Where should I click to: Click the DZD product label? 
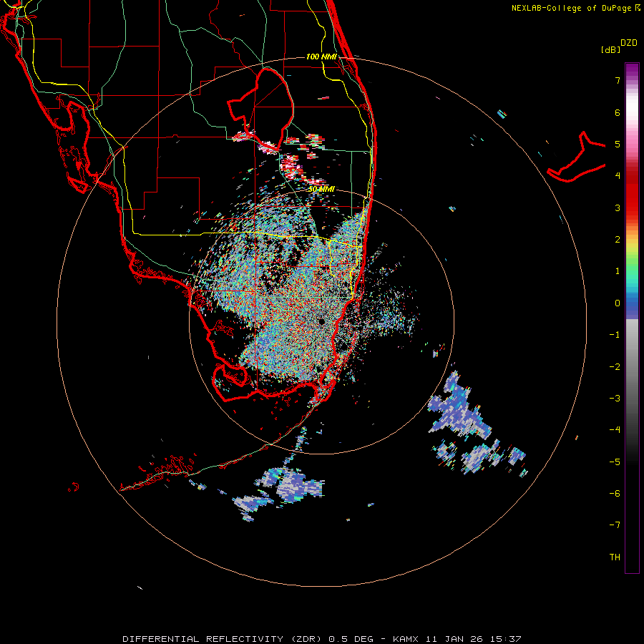point(629,43)
